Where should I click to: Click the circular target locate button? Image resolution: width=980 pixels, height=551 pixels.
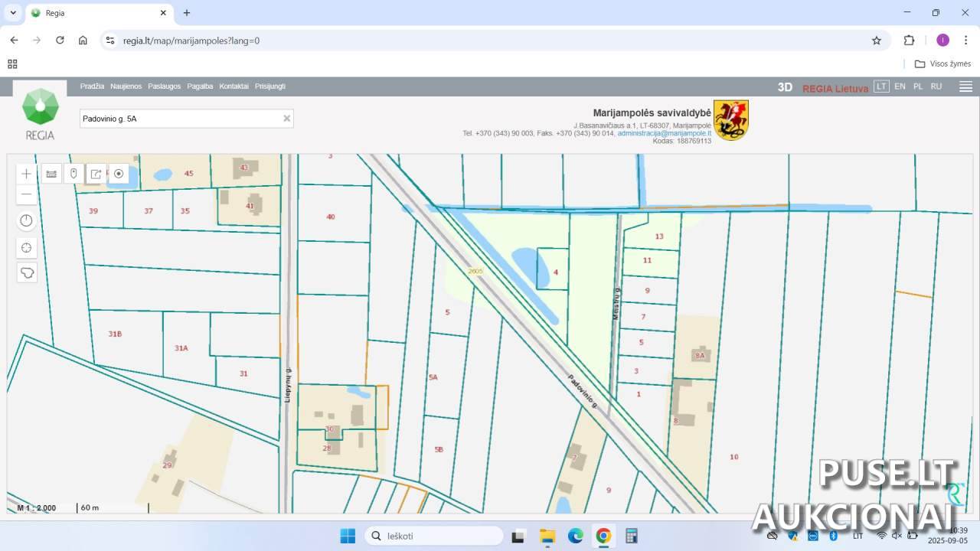click(119, 174)
